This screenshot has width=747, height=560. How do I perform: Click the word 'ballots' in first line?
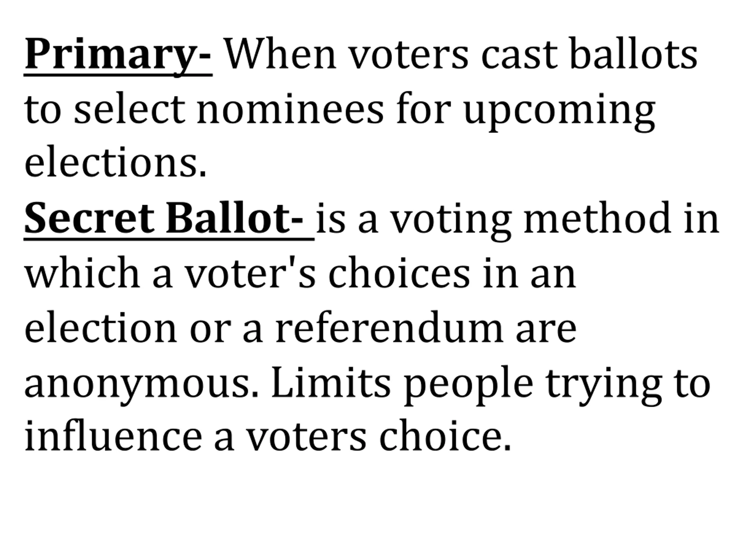(633, 54)
